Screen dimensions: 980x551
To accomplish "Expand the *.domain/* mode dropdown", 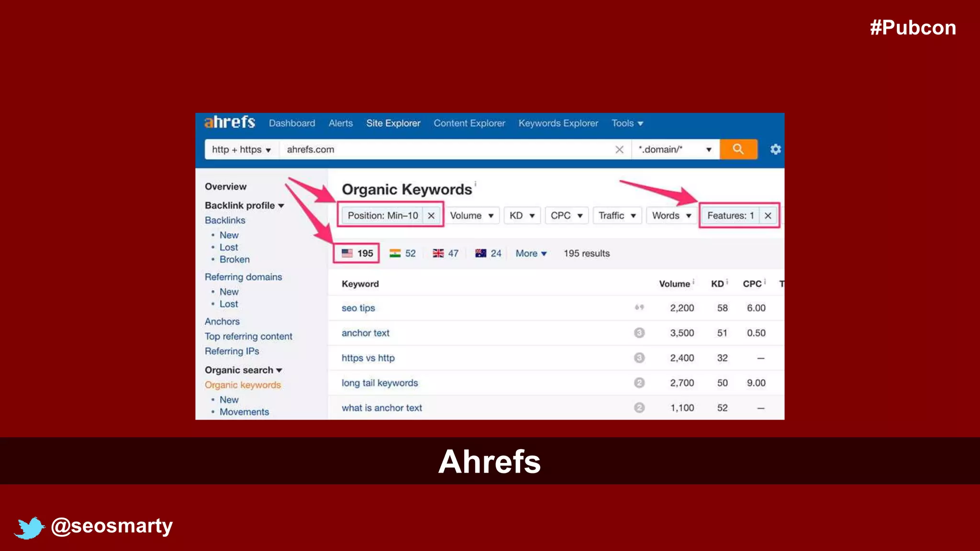I will [675, 150].
